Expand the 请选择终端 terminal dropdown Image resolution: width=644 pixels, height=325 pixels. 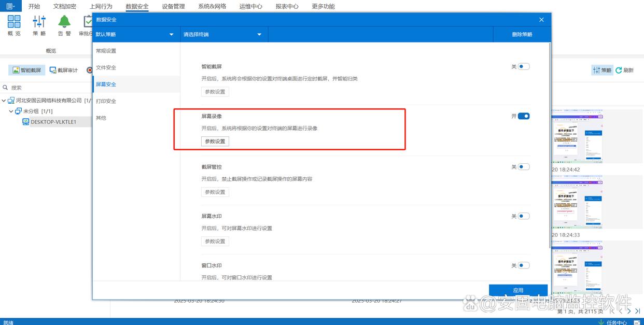point(223,34)
